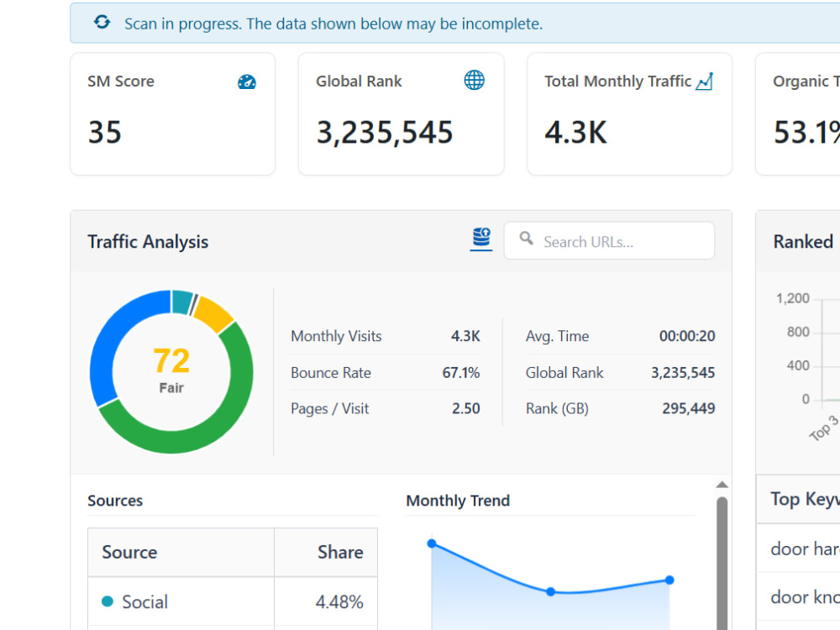Click the teal segment of the traffic donut
This screenshot has height=630, width=840.
point(181,302)
